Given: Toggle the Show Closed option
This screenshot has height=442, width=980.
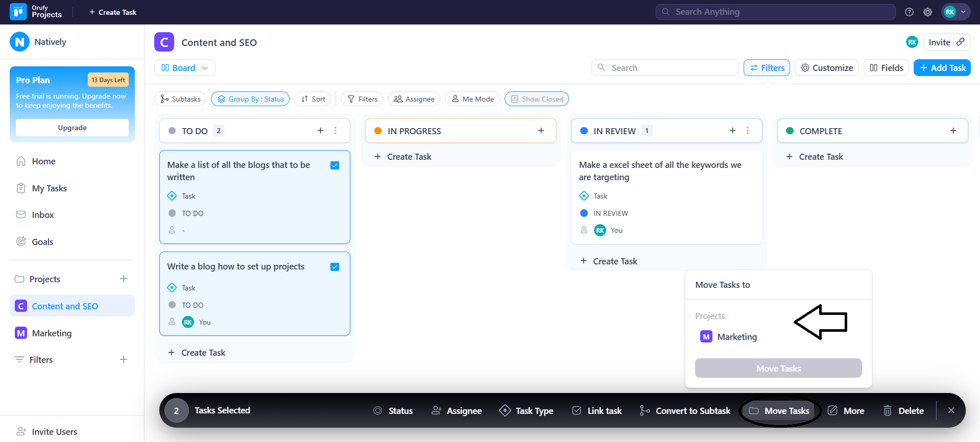Looking at the screenshot, I should (x=537, y=99).
